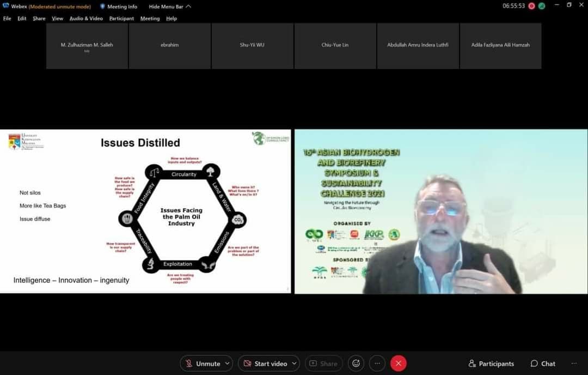Image resolution: width=588 pixels, height=375 pixels.
Task: Expand audio options arrow next to Unmute
Action: [227, 364]
